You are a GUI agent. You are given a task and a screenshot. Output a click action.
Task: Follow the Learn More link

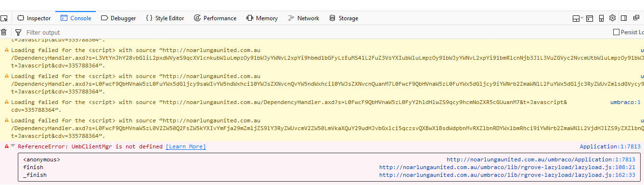pos(186,146)
